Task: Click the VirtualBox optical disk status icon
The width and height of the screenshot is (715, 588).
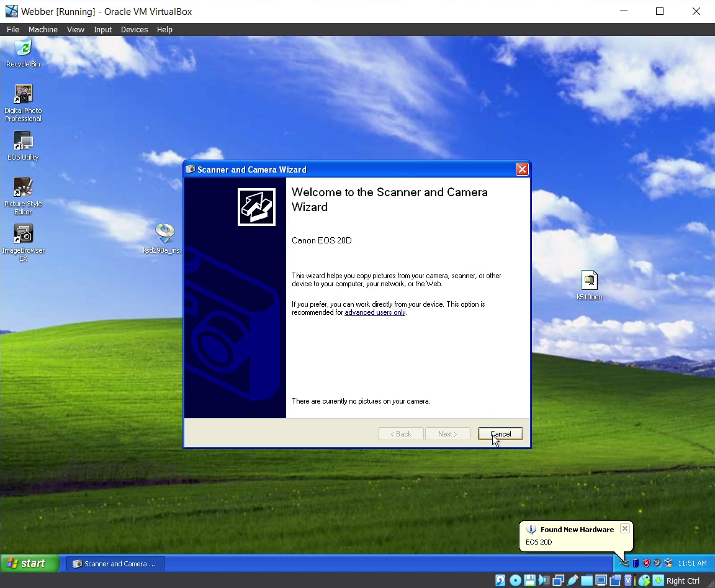Action: coord(515,581)
